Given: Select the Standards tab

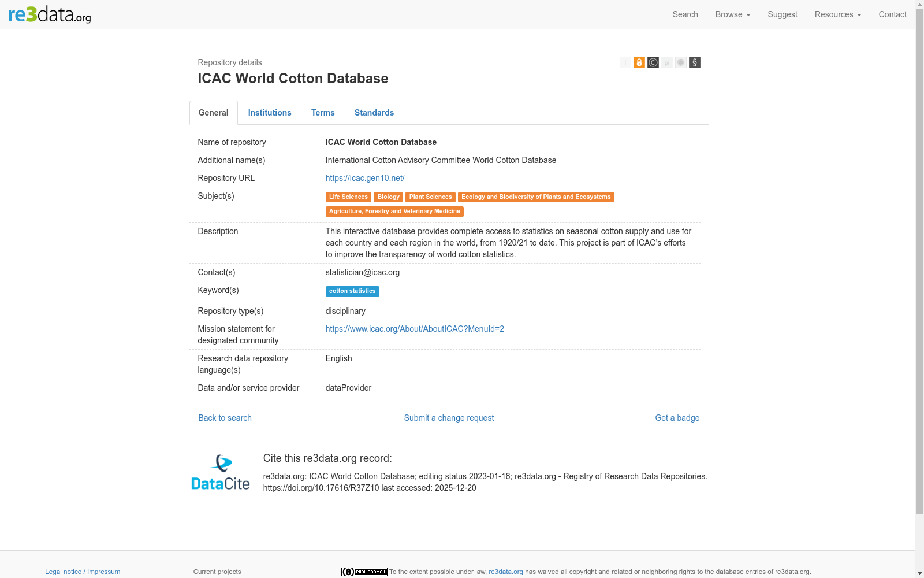Looking at the screenshot, I should [x=374, y=113].
